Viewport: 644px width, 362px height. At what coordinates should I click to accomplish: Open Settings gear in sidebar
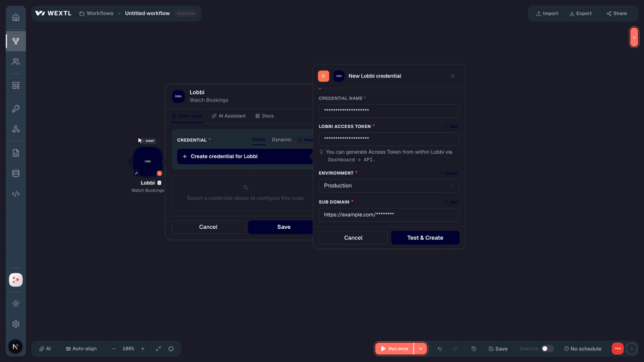pyautogui.click(x=16, y=324)
